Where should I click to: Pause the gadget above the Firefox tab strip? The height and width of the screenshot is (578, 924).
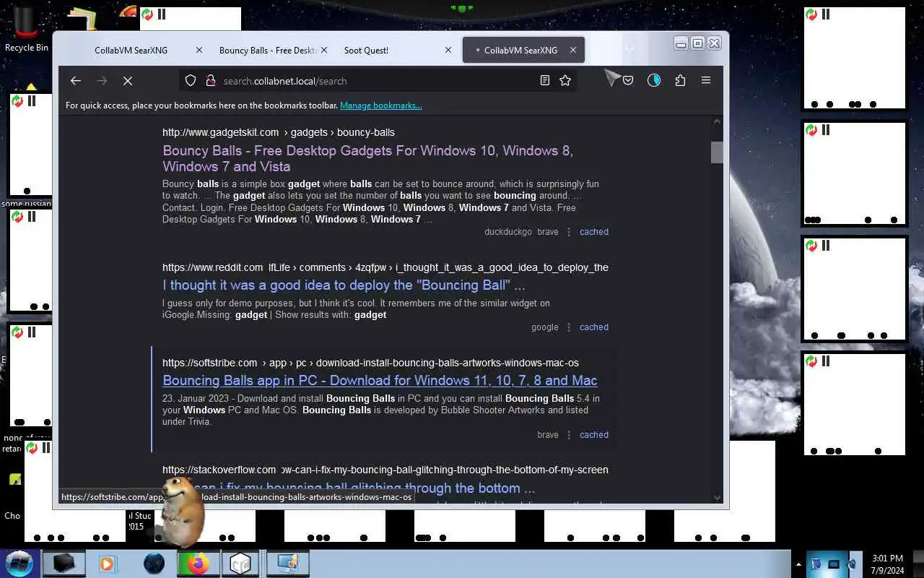pos(162,14)
